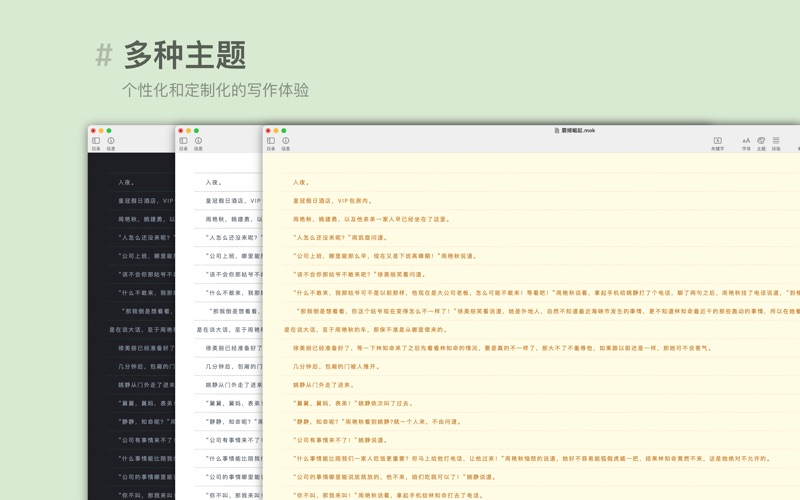
Task: Minimize the white-themed window with yellow button
Action: pos(188,130)
